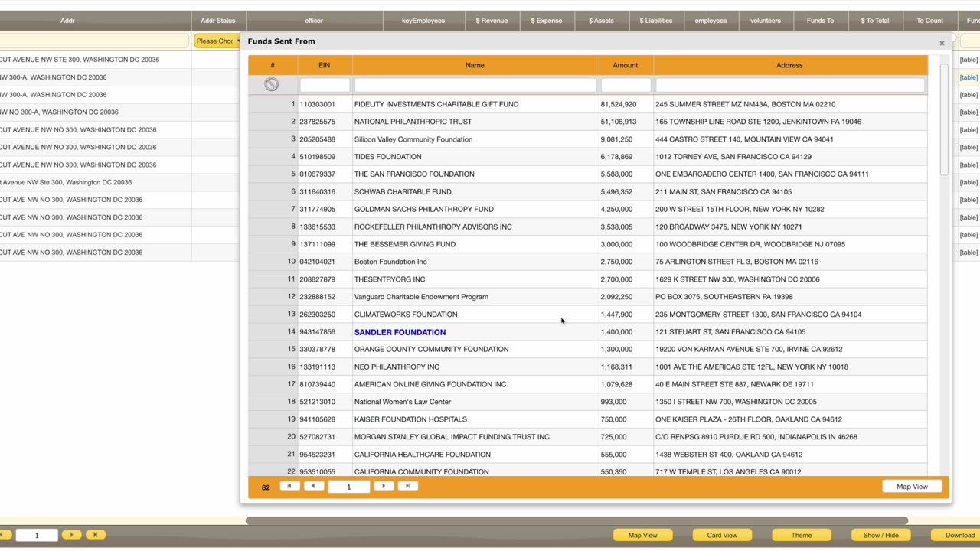Sort main table by $ Assets header
Viewport: 980px width, 551px height.
(601, 21)
